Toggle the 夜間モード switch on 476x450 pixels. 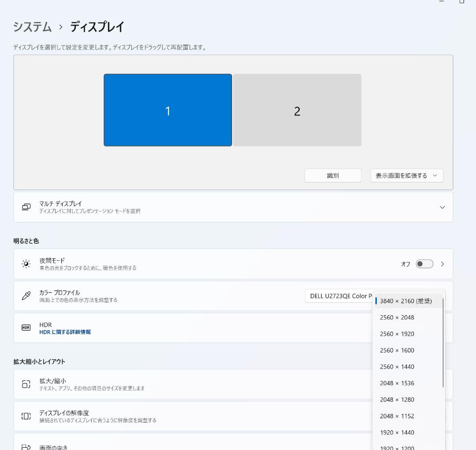pos(424,264)
